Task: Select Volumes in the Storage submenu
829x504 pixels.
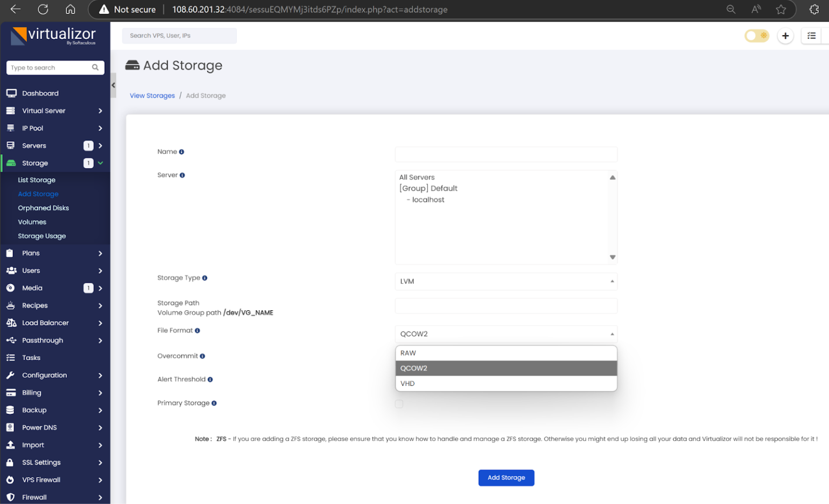Action: (32, 222)
